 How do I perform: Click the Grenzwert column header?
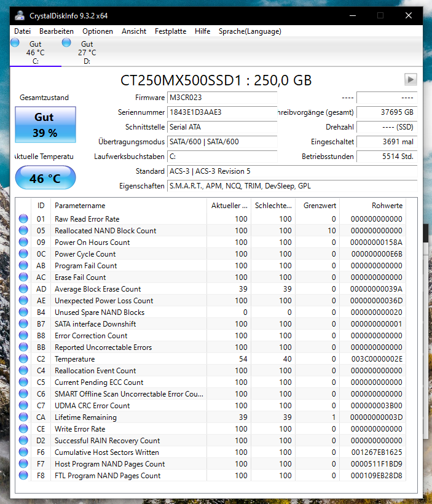click(318, 206)
